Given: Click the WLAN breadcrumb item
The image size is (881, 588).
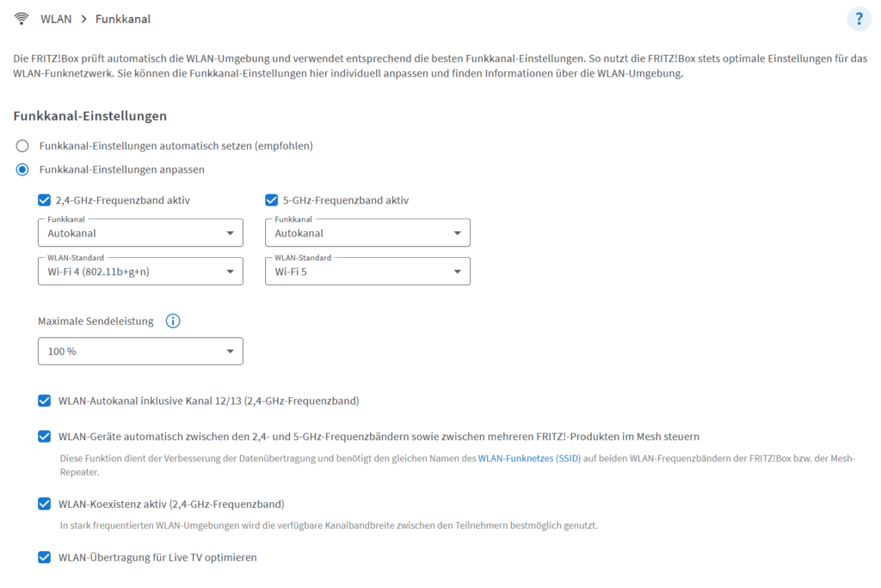Looking at the screenshot, I should [x=56, y=19].
